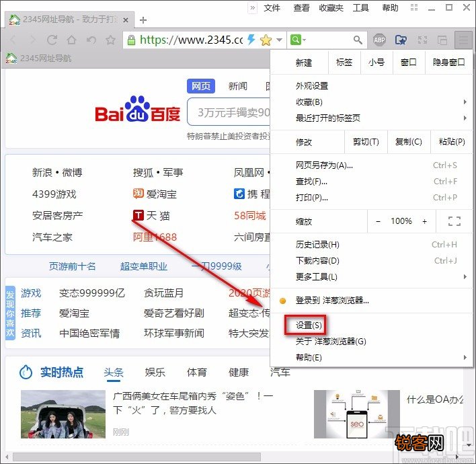Choose 标签 in the new row
Viewport: 476px width, 464px height.
pos(344,63)
